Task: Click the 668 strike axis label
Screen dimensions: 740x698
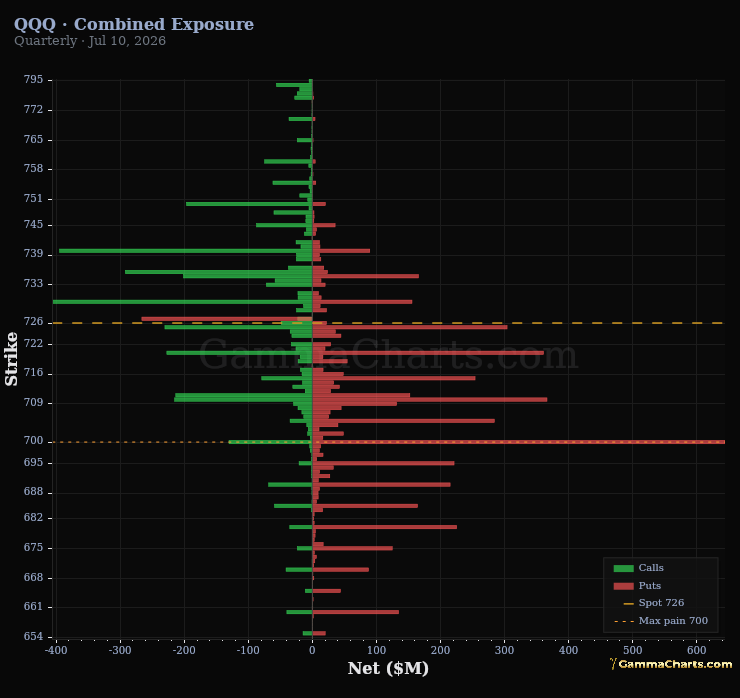Action: pyautogui.click(x=33, y=578)
